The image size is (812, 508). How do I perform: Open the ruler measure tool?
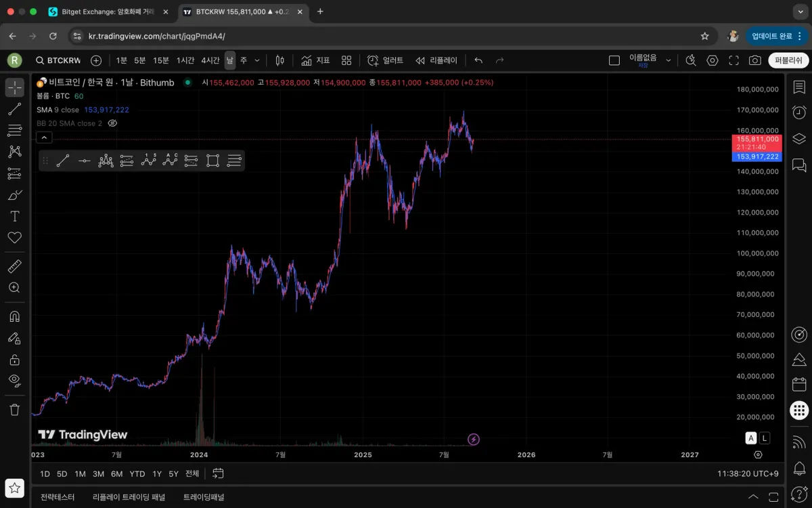click(14, 266)
